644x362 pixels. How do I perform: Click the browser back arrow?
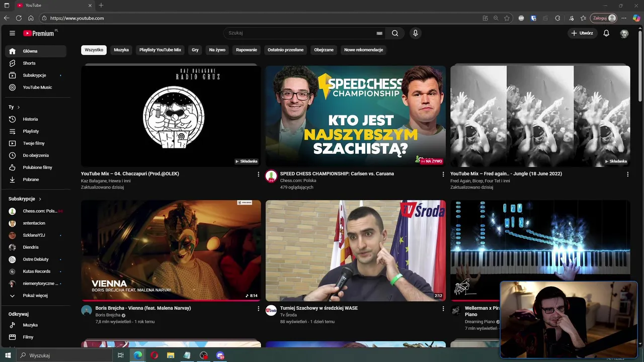(7, 18)
